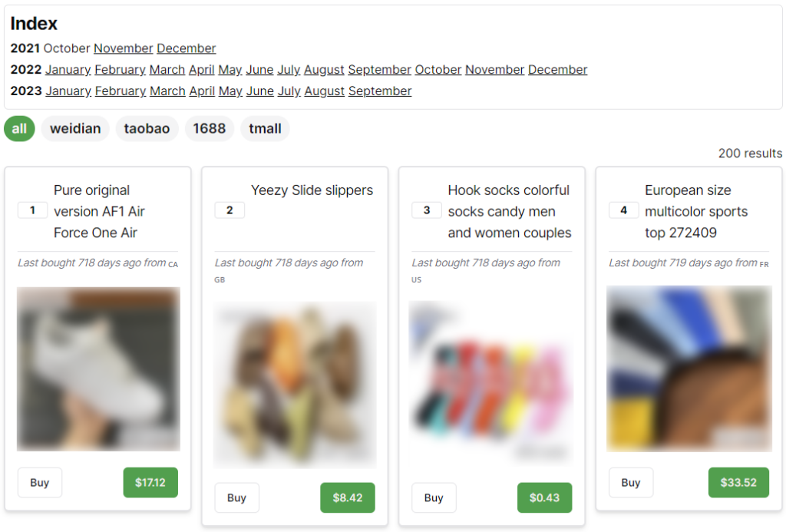The image size is (786, 532).
Task: Open the Yeezy slides product thumbnail
Action: 295,385
